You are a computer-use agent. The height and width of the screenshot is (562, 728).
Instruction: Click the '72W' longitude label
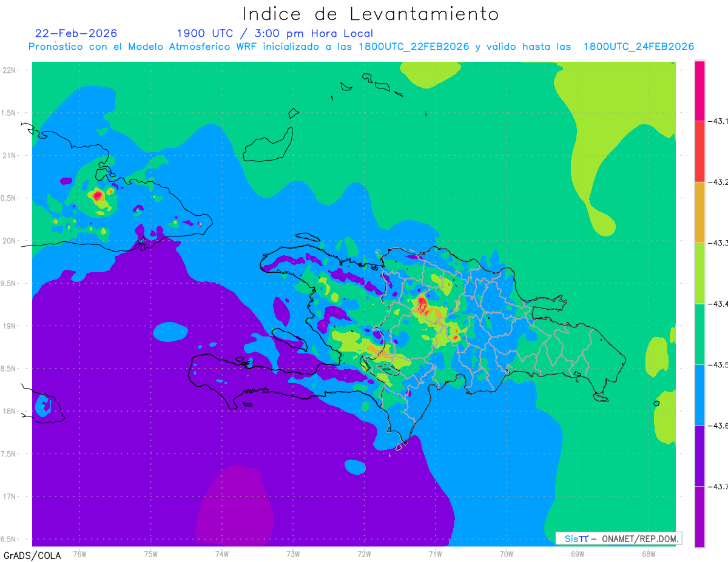(364, 554)
